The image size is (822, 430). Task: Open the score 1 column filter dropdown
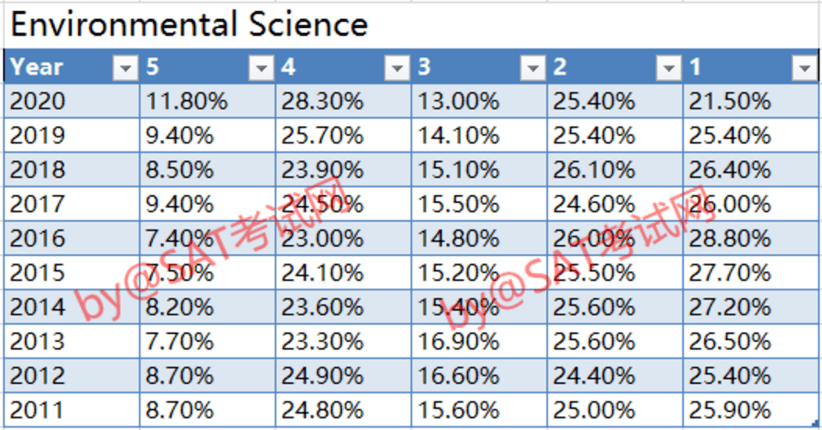[804, 68]
